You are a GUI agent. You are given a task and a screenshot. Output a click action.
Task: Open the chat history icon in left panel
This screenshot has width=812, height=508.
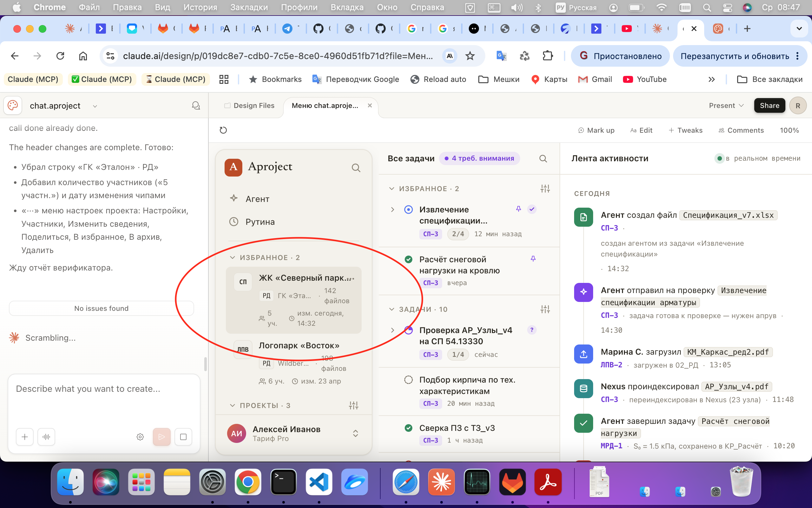point(196,106)
